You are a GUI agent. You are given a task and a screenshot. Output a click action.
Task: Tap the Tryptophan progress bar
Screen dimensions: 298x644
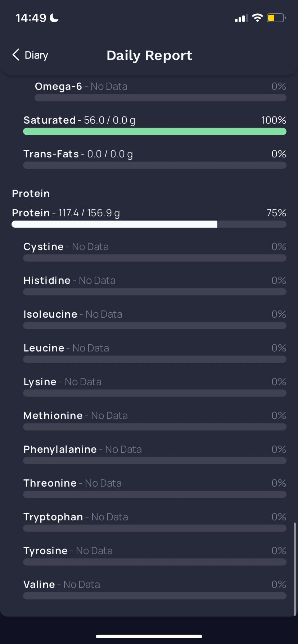coord(155,528)
